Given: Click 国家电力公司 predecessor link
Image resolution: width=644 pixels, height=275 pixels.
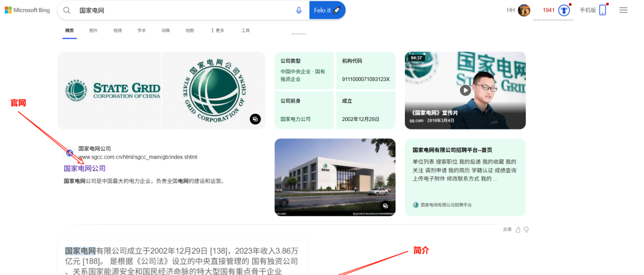Looking at the screenshot, I should [x=295, y=119].
